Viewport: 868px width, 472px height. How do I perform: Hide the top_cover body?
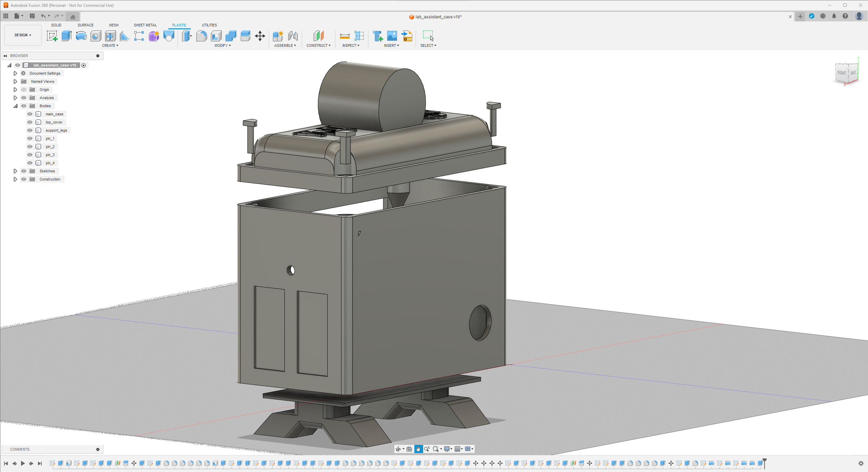pos(30,122)
